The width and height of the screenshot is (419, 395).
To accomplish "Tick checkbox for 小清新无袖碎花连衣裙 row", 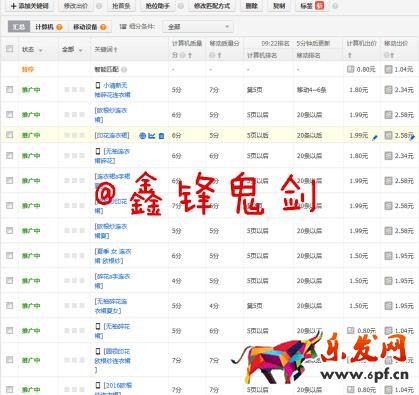I will click(10, 89).
